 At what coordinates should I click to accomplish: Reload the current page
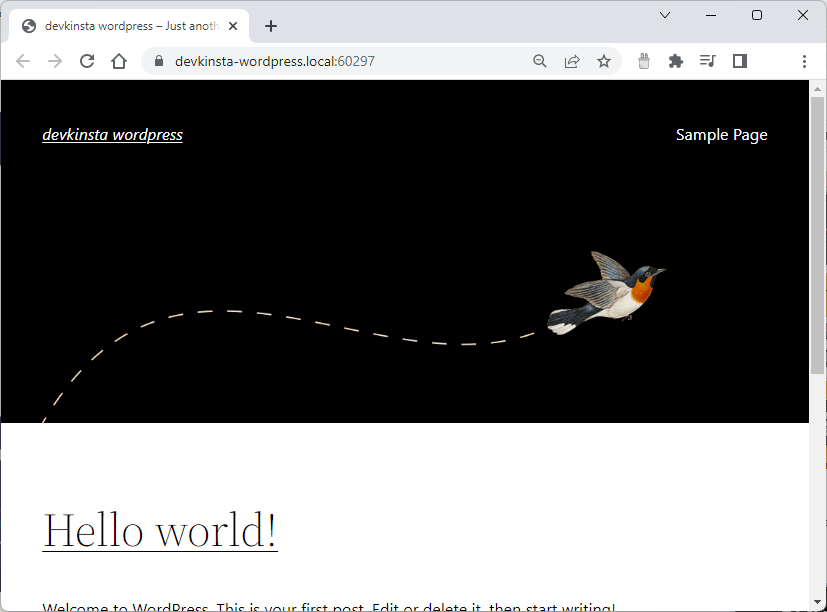tap(86, 61)
